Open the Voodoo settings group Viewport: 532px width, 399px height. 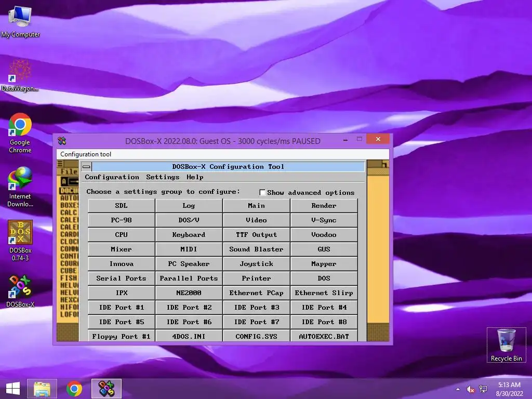pyautogui.click(x=324, y=235)
